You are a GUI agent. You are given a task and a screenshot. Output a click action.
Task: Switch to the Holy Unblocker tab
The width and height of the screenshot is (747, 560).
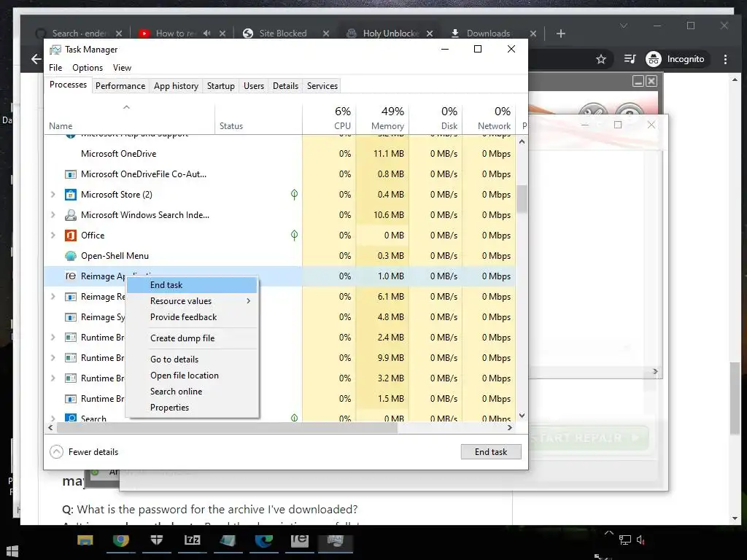391,34
